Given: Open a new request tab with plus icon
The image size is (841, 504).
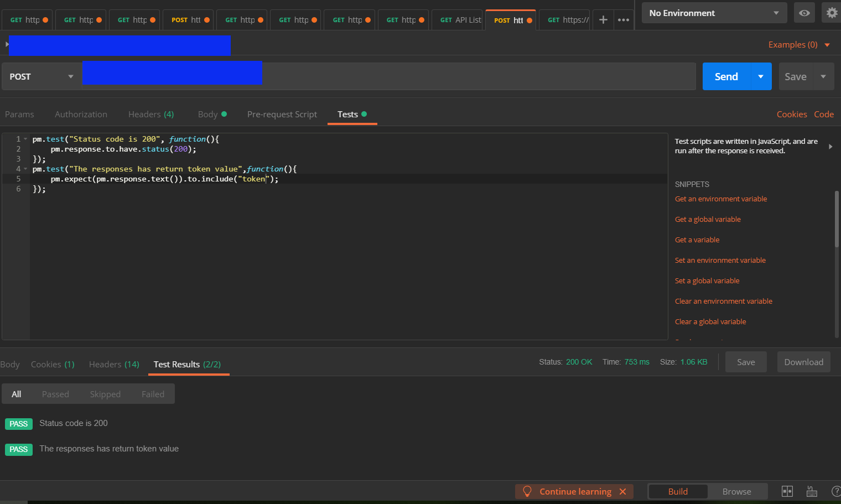Looking at the screenshot, I should tap(603, 20).
